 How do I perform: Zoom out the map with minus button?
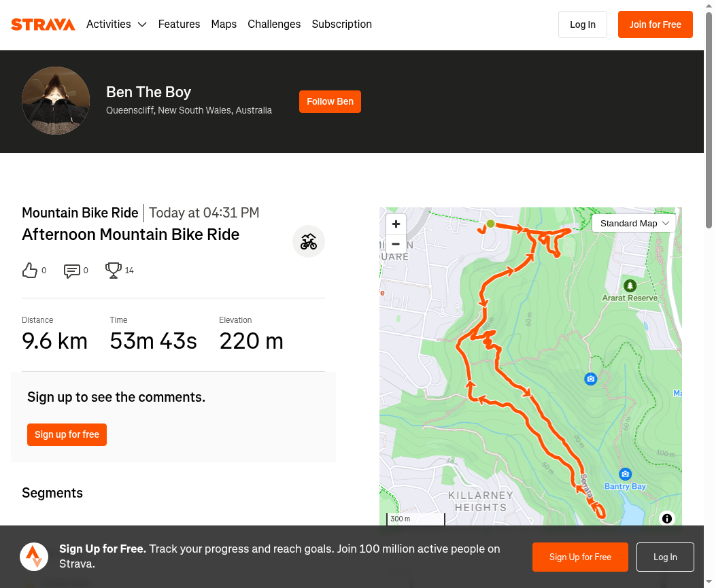click(x=396, y=244)
